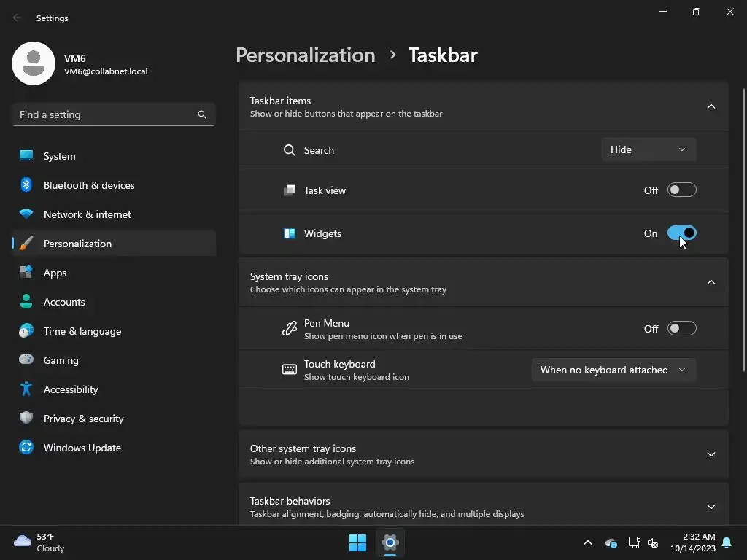Open the notification bell in system tray
This screenshot has width=747, height=560.
(x=727, y=542)
